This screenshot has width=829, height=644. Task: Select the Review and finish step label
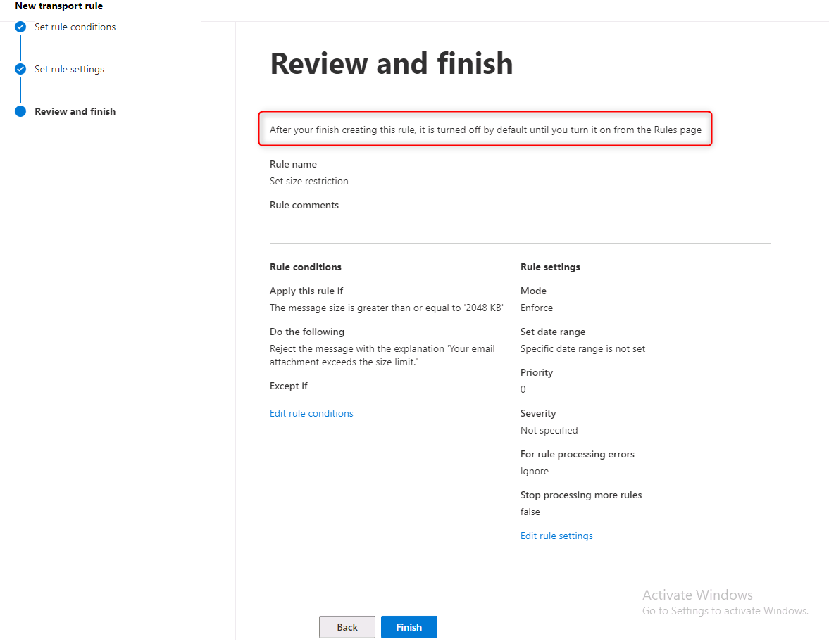tap(75, 112)
